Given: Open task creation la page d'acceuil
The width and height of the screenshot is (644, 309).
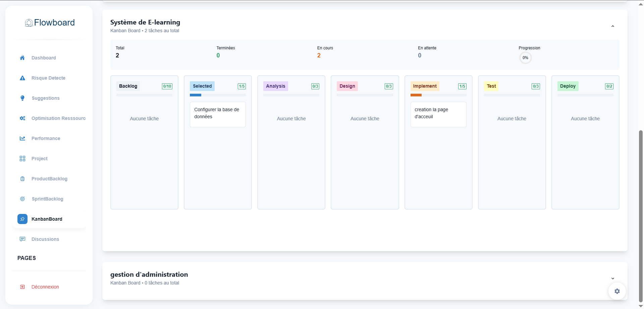Looking at the screenshot, I should 438,115.
